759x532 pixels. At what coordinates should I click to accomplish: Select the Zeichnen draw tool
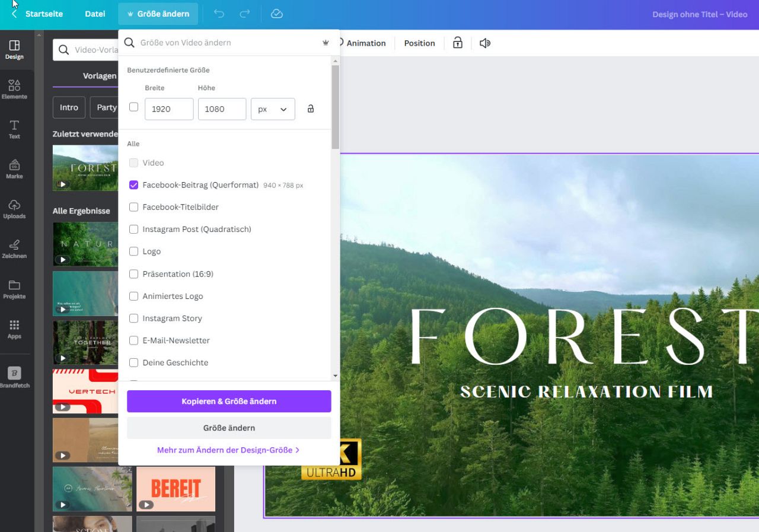pyautogui.click(x=14, y=249)
